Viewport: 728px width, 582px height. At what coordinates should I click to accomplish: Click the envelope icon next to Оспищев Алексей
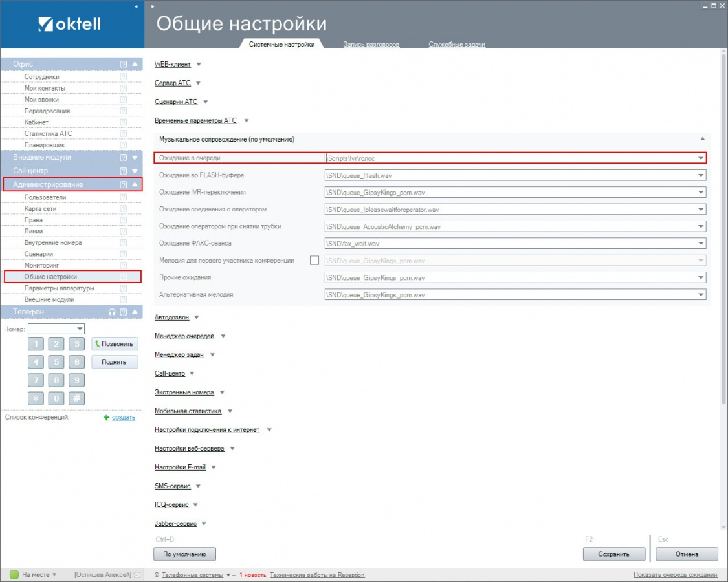point(137,575)
